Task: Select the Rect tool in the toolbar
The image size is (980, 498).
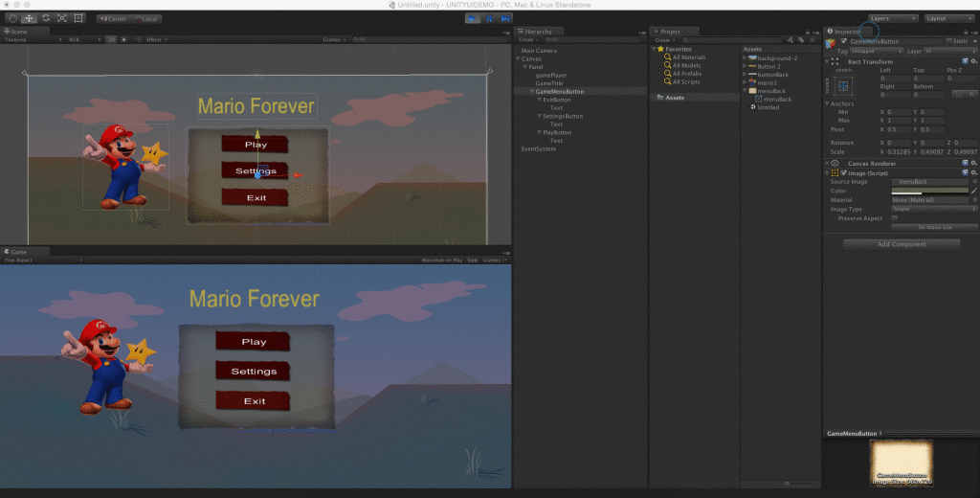Action: (x=78, y=18)
